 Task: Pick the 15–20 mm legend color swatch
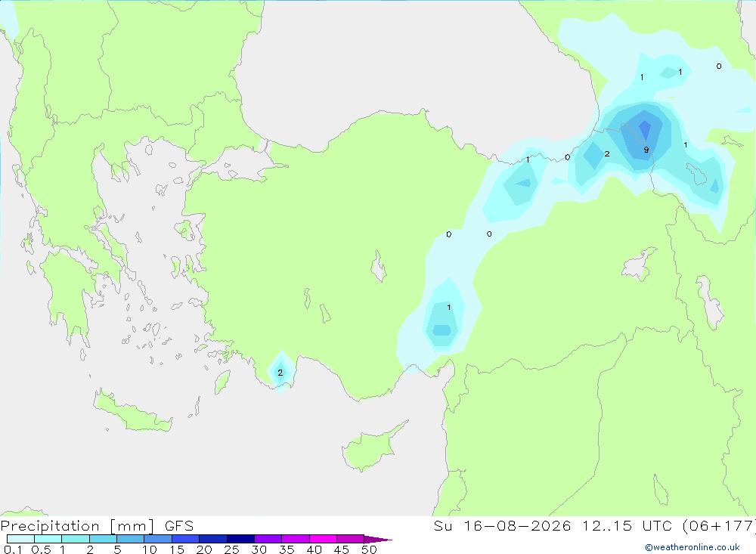click(x=186, y=539)
